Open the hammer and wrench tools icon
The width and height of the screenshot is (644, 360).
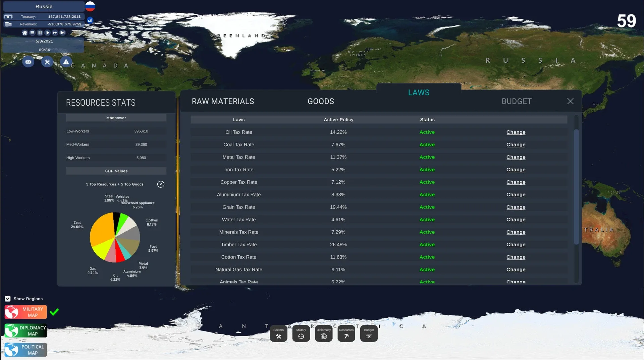tap(47, 62)
